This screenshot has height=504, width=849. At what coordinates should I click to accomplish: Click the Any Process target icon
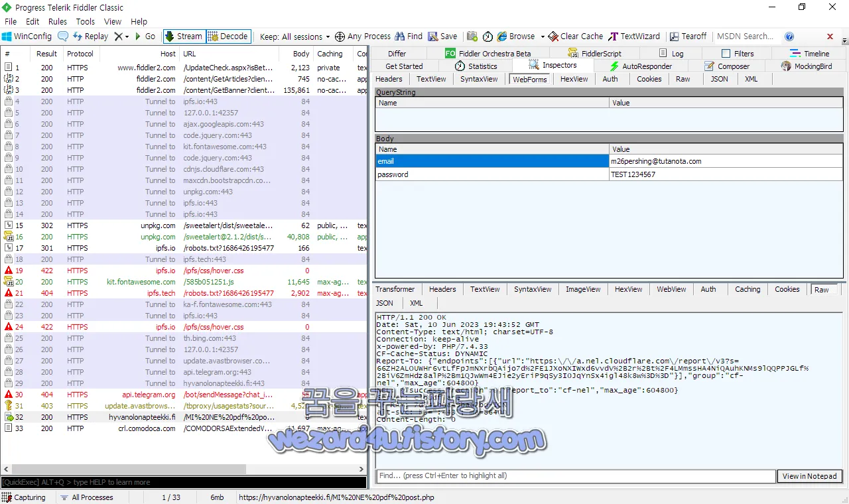340,36
